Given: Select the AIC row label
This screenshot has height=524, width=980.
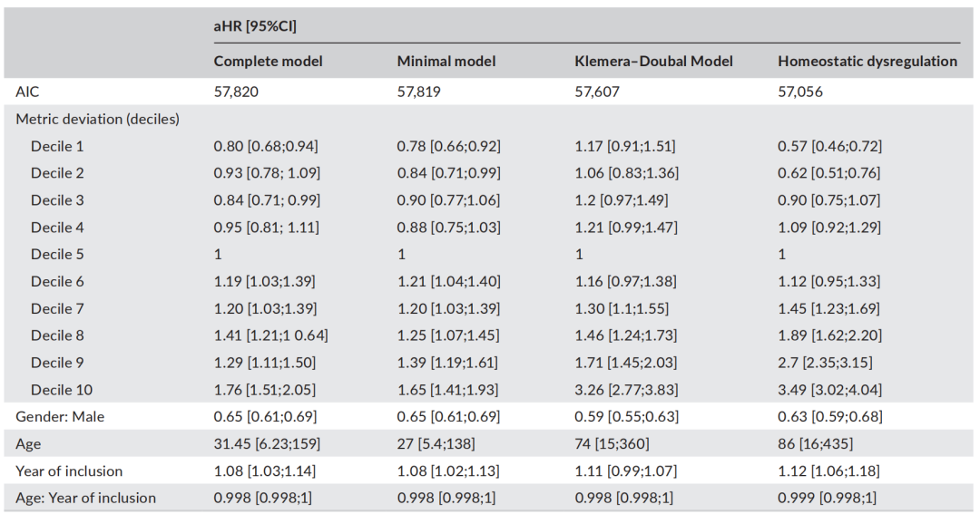Looking at the screenshot, I should 27,92.
